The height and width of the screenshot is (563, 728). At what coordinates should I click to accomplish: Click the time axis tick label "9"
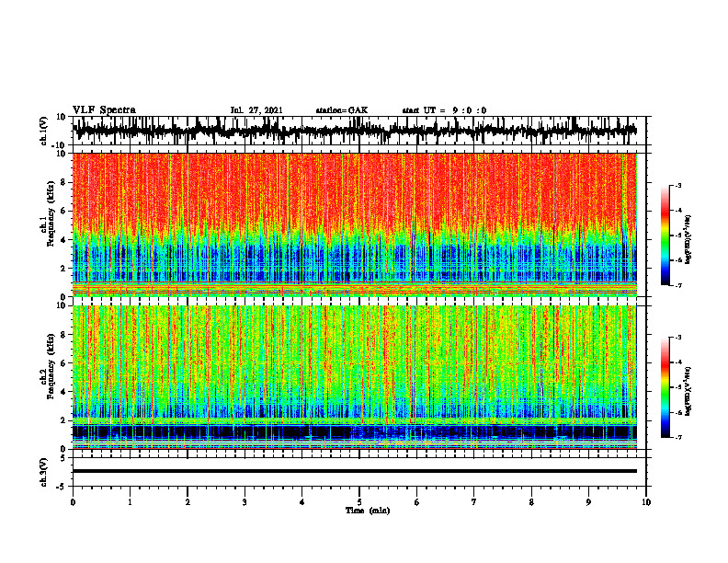[588, 502]
